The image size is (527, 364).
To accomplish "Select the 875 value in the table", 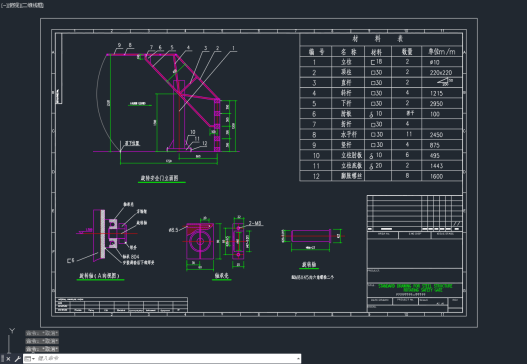I will 435,145.
